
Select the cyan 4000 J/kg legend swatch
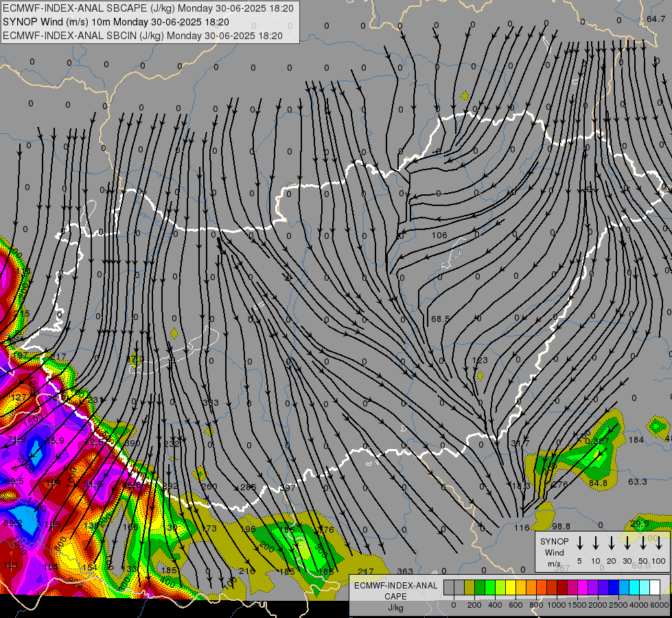(634, 588)
